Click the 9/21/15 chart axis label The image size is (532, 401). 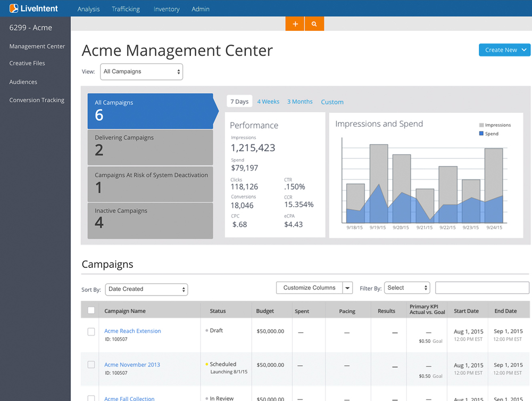pyautogui.click(x=425, y=227)
